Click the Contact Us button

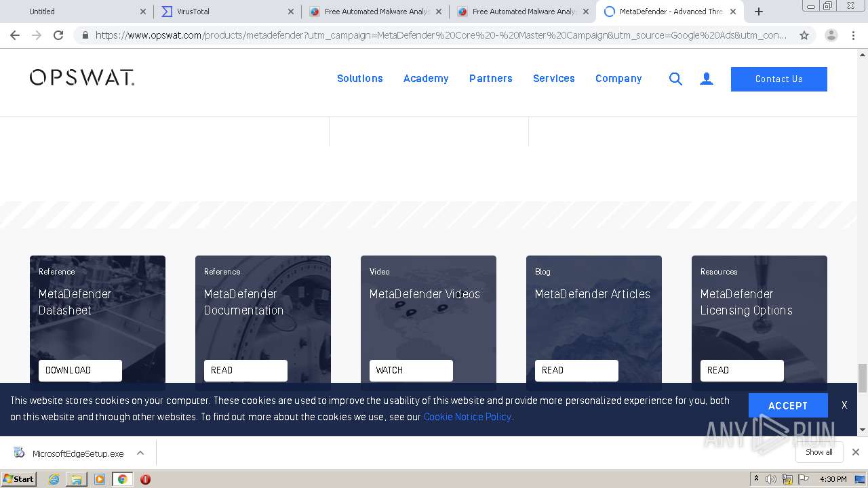(x=779, y=79)
